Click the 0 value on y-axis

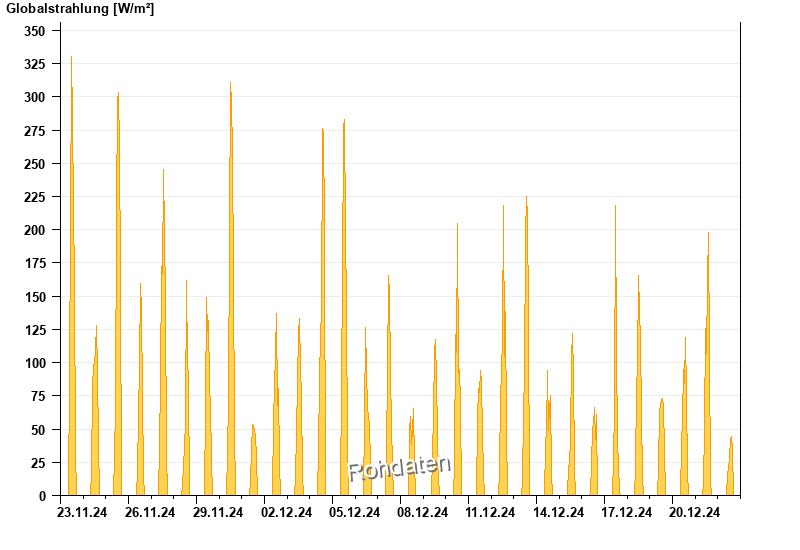(42, 496)
